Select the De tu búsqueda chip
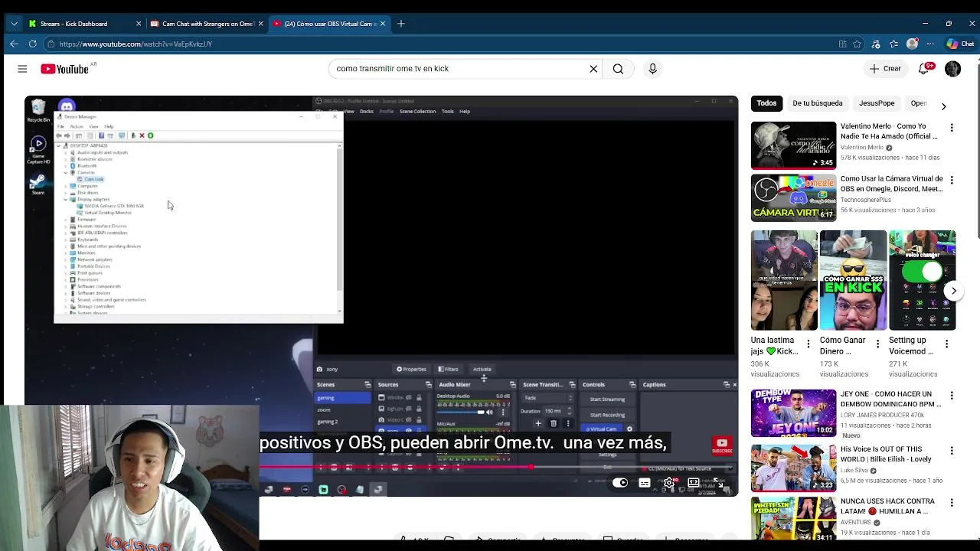980x551 pixels. coord(818,103)
